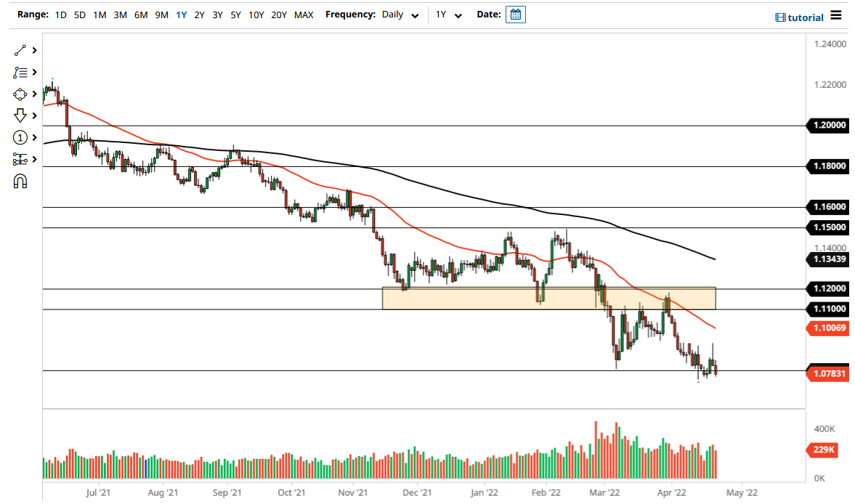This screenshot has height=504, width=855.
Task: Select the arrow marker tool
Action: click(20, 115)
